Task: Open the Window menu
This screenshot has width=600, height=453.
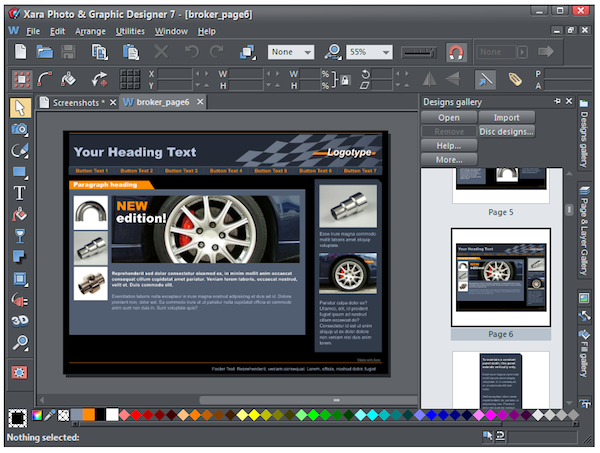Action: [x=171, y=31]
